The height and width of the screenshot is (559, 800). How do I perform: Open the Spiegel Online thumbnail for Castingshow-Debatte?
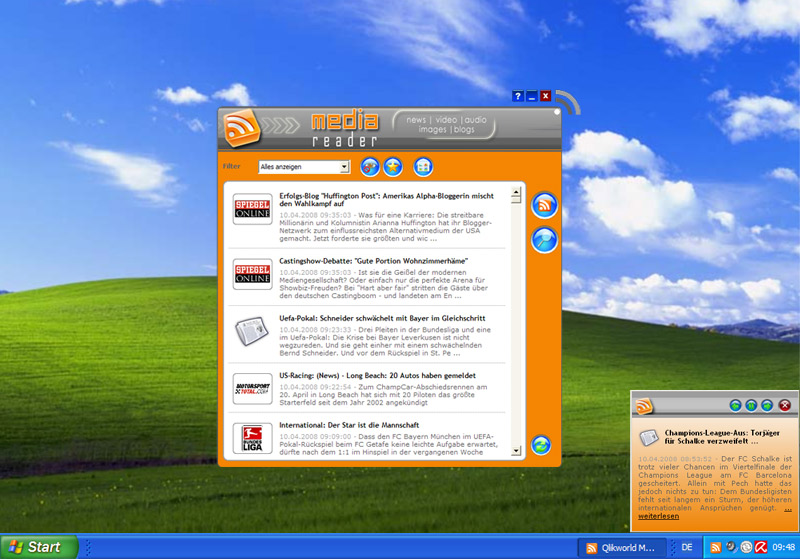tap(253, 274)
